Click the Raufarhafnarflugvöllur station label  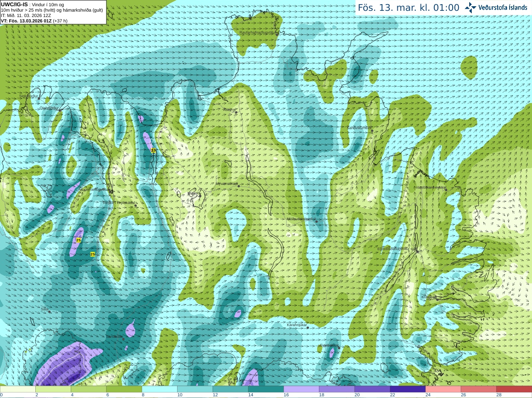(x=258, y=32)
